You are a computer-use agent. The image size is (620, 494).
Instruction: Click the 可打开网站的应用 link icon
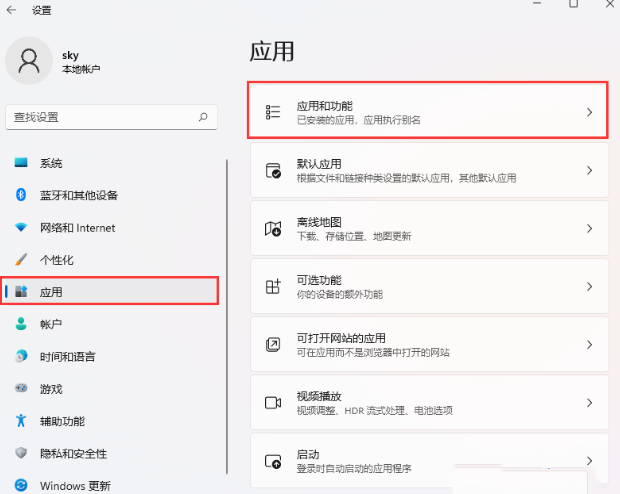273,344
